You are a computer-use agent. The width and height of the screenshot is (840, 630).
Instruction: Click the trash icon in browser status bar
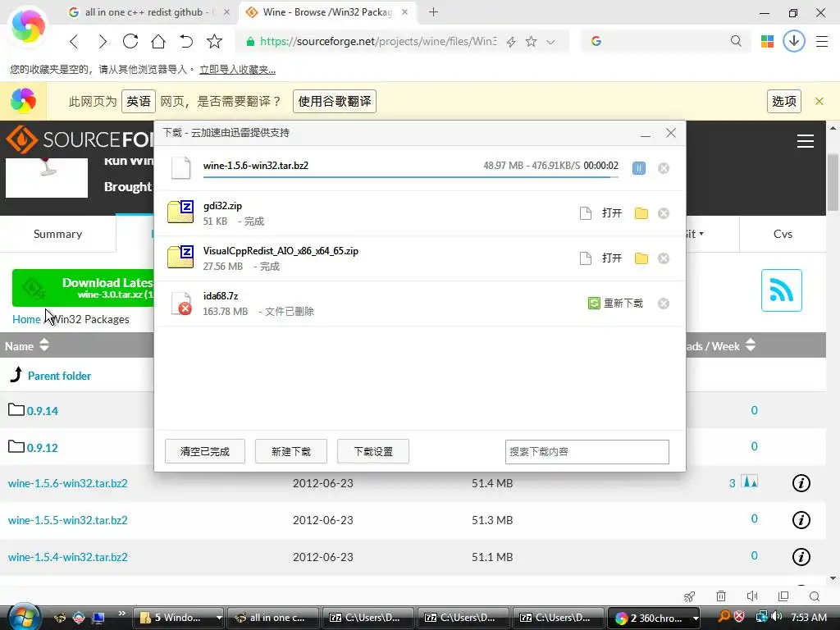721,596
